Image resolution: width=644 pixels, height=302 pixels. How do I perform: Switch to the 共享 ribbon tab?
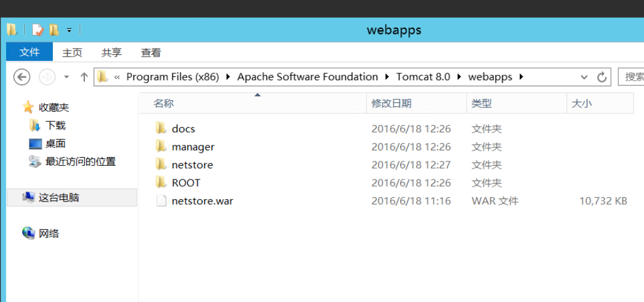coord(111,52)
